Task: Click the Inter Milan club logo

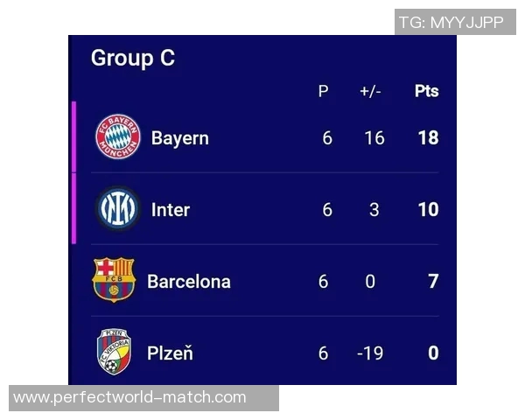Action: [x=117, y=209]
